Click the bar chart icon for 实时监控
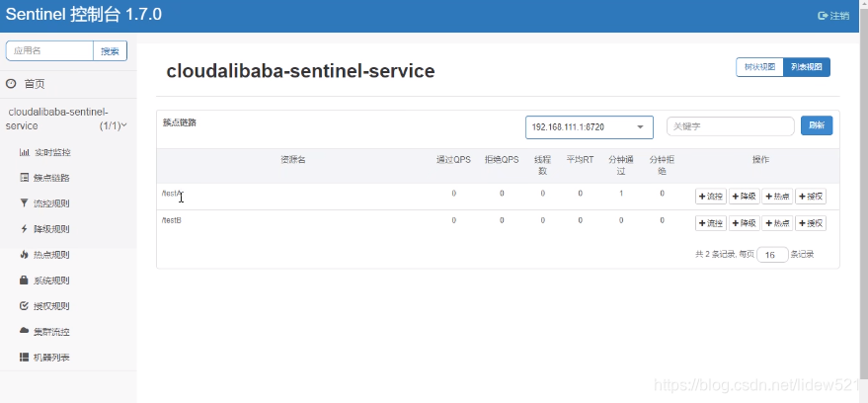 (24, 152)
